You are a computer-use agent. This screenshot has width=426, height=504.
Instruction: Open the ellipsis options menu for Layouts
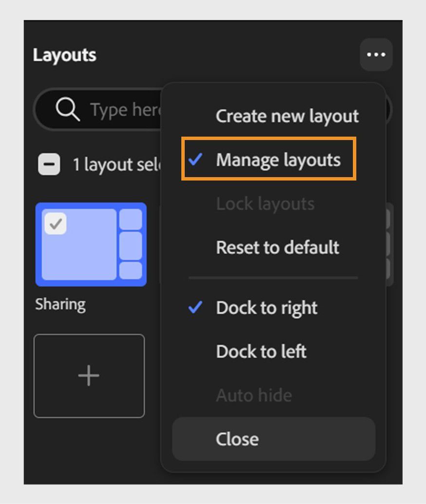tap(376, 54)
